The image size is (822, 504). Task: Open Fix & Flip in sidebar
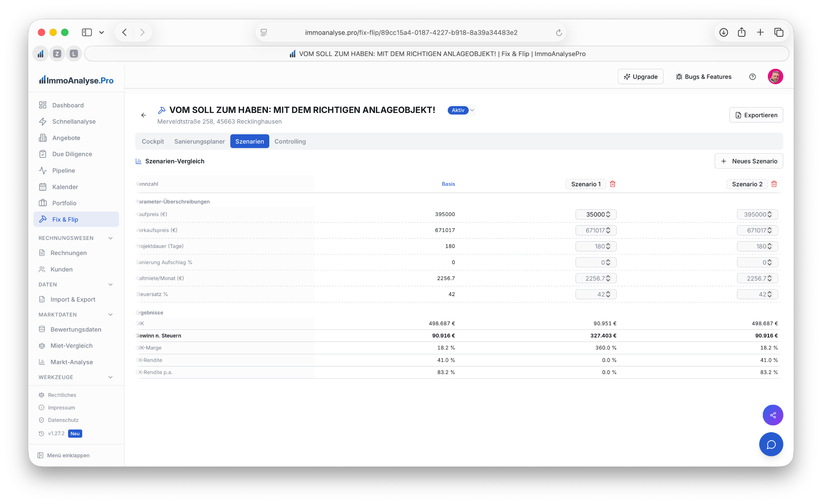[x=76, y=219]
